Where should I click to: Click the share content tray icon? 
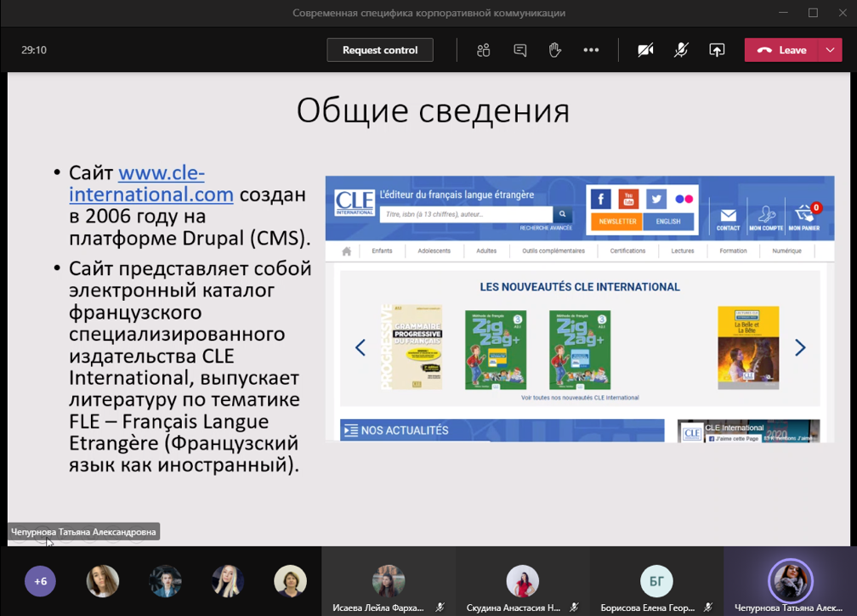click(x=717, y=50)
